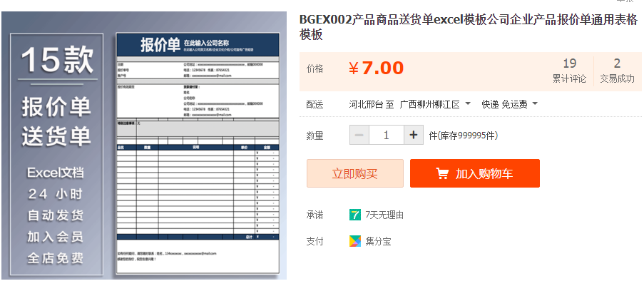
Task: Click the 支付 label
Action: tap(315, 241)
